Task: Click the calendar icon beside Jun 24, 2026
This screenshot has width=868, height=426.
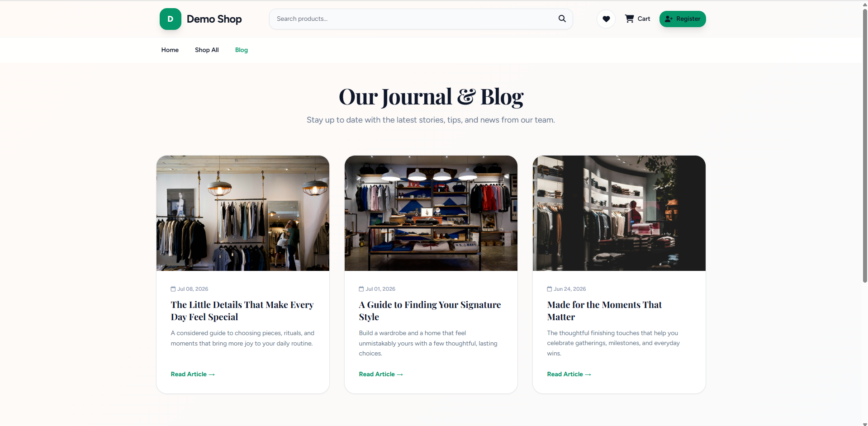Action: tap(550, 289)
